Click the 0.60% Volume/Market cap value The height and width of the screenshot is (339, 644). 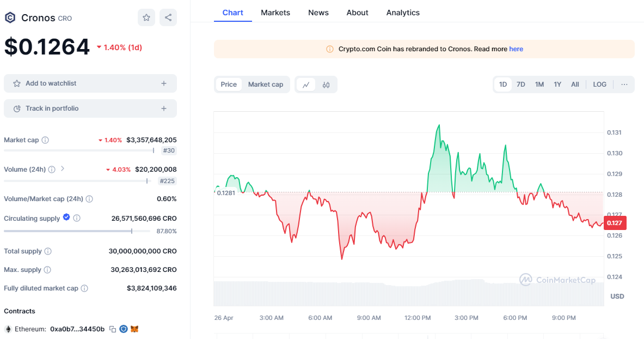pyautogui.click(x=167, y=199)
